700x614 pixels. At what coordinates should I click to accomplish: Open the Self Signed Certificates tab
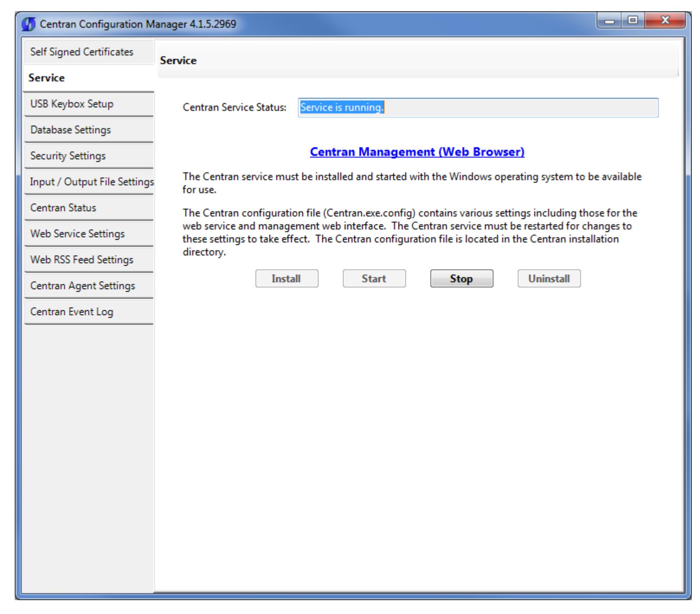click(x=89, y=52)
